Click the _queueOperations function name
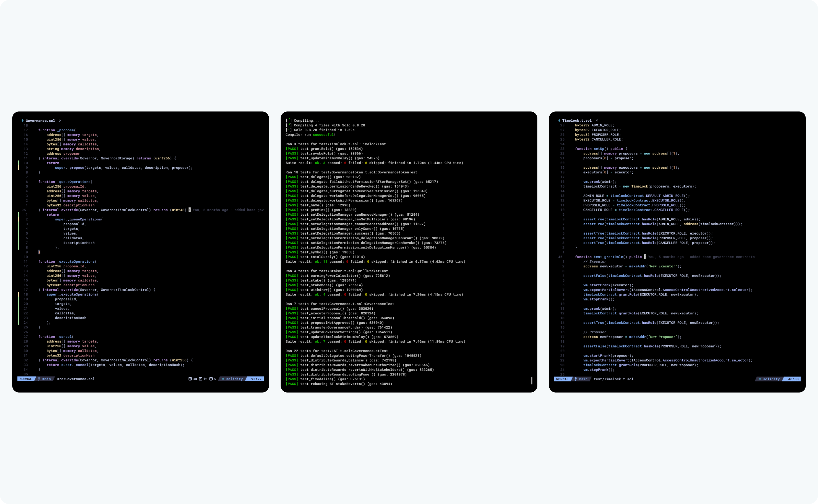This screenshot has height=504, width=818. point(74,182)
